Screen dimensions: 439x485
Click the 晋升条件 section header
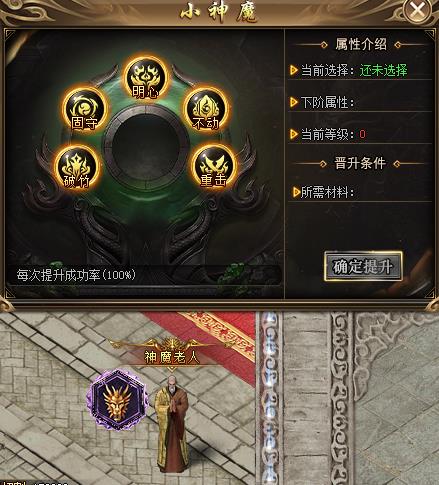tap(360, 163)
